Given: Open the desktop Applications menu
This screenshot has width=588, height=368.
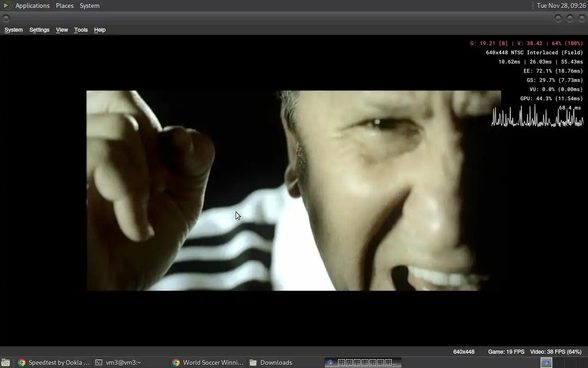Looking at the screenshot, I should point(32,6).
